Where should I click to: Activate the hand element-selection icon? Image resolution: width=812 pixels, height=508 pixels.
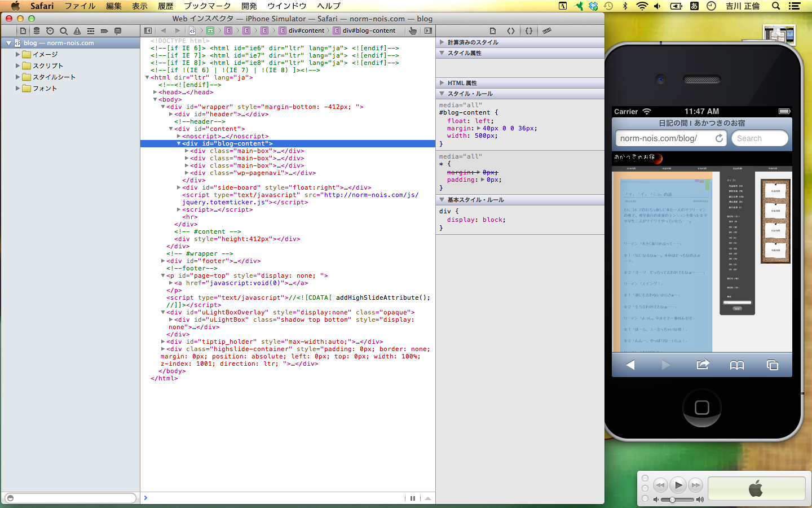click(413, 31)
